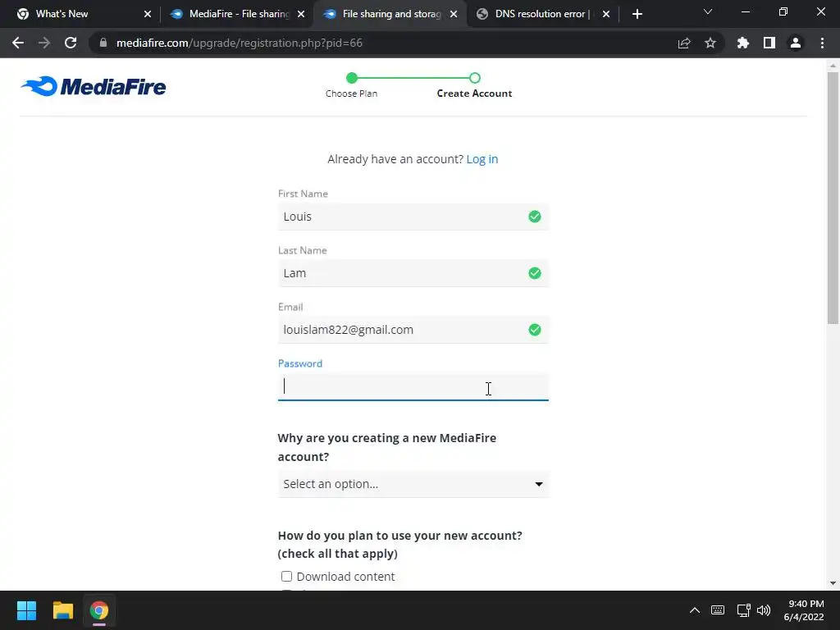Click the Chrome icon in the taskbar

click(x=99, y=610)
